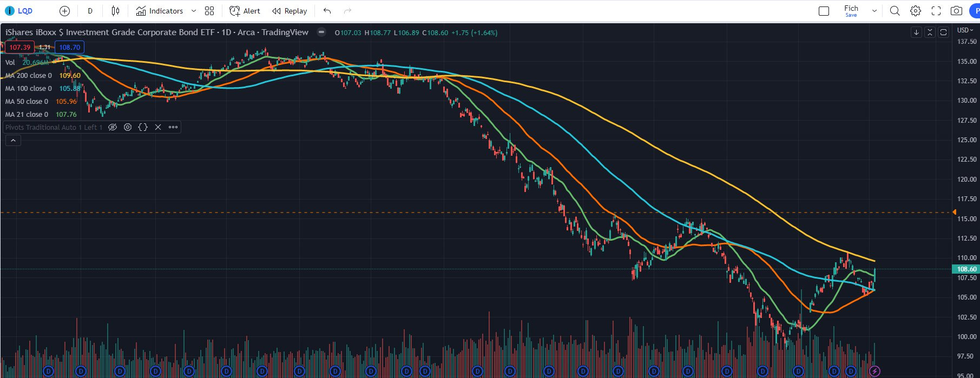980x378 pixels.
Task: Open the blue user profile avatar
Action: 975,11
